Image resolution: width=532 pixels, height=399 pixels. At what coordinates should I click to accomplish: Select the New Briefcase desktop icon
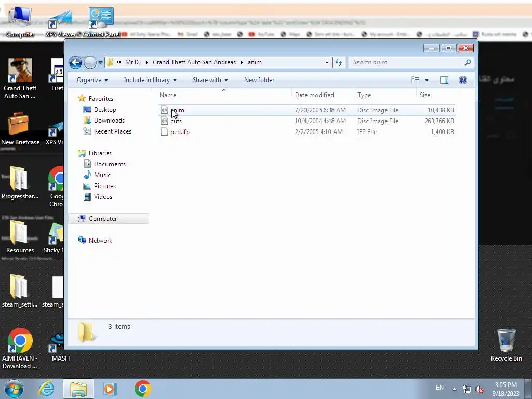(20, 129)
